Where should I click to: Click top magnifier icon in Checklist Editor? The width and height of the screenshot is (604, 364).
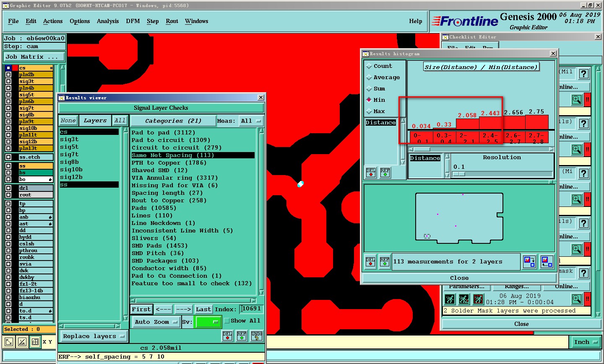pos(577,100)
